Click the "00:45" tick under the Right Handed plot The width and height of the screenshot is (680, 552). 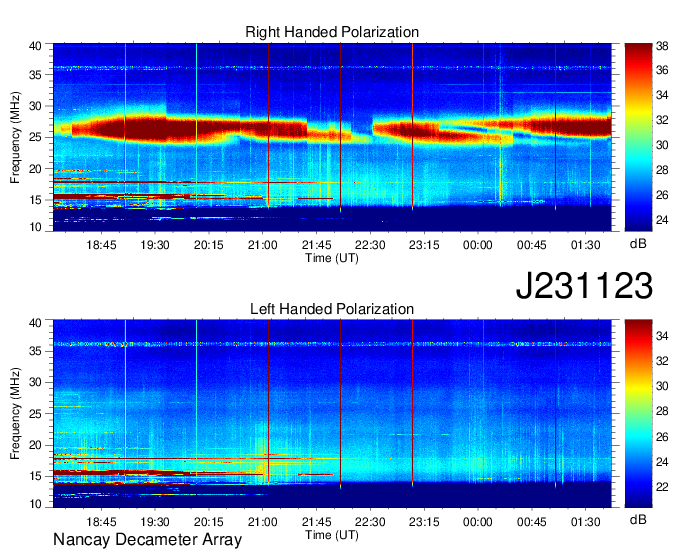(x=532, y=245)
